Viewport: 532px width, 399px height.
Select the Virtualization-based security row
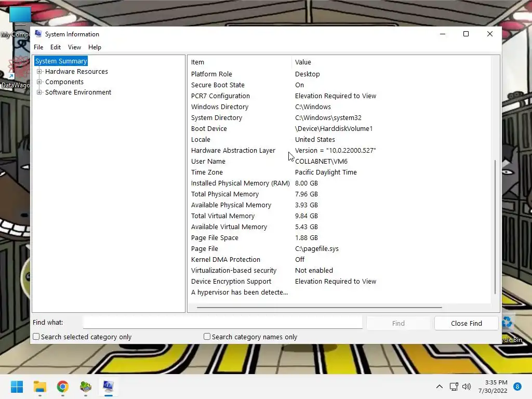pos(339,270)
